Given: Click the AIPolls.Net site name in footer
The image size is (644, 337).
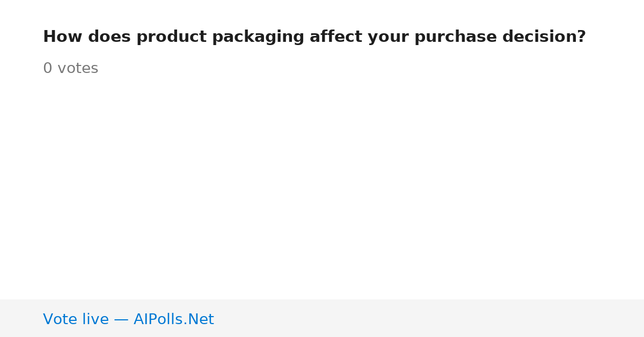Looking at the screenshot, I should [x=173, y=319].
